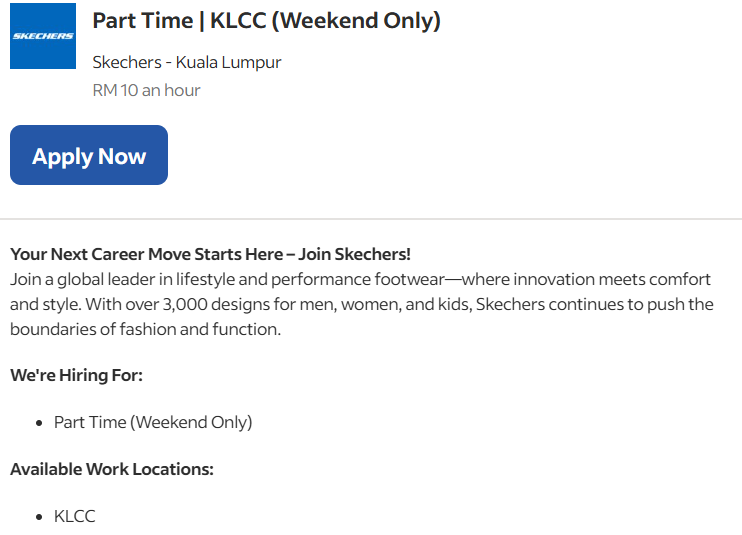Click the 'Available Work Locations:' heading
Screen dimensions: 742x535
tap(111, 469)
